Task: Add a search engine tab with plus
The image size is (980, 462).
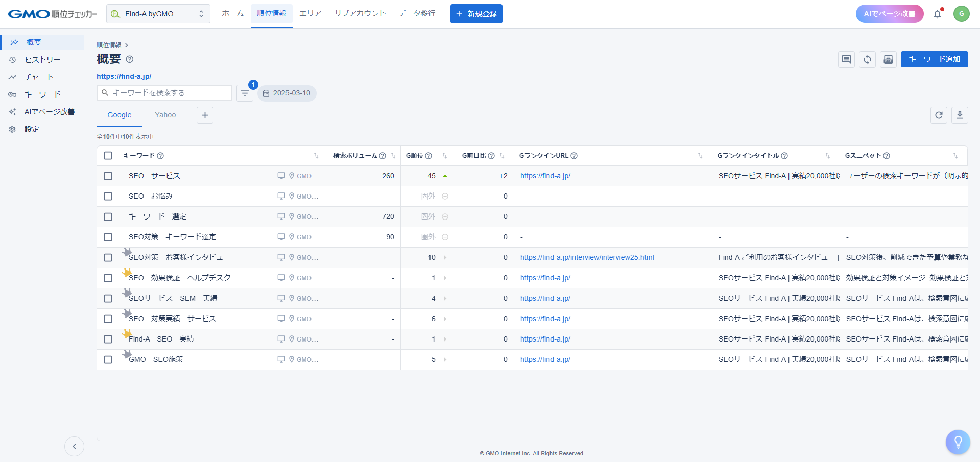Action: click(205, 115)
